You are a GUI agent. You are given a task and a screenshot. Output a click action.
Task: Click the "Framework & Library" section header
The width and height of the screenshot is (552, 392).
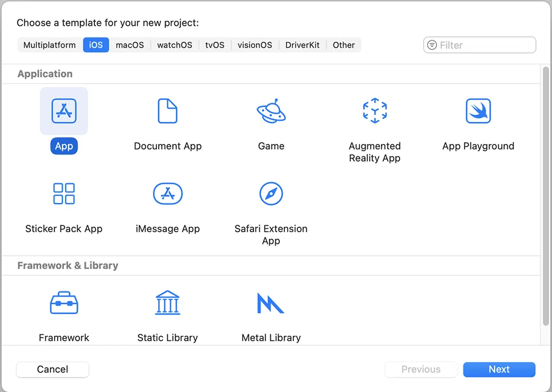(x=68, y=266)
